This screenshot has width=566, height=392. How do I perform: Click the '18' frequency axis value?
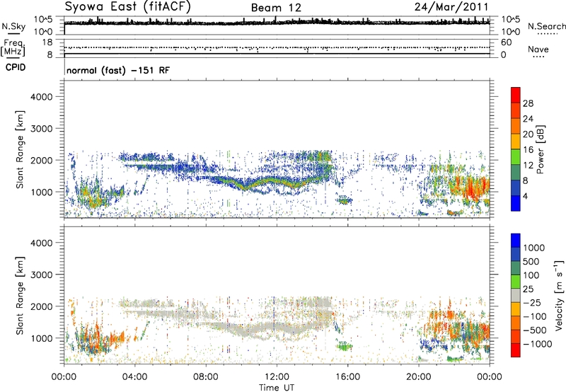point(47,42)
